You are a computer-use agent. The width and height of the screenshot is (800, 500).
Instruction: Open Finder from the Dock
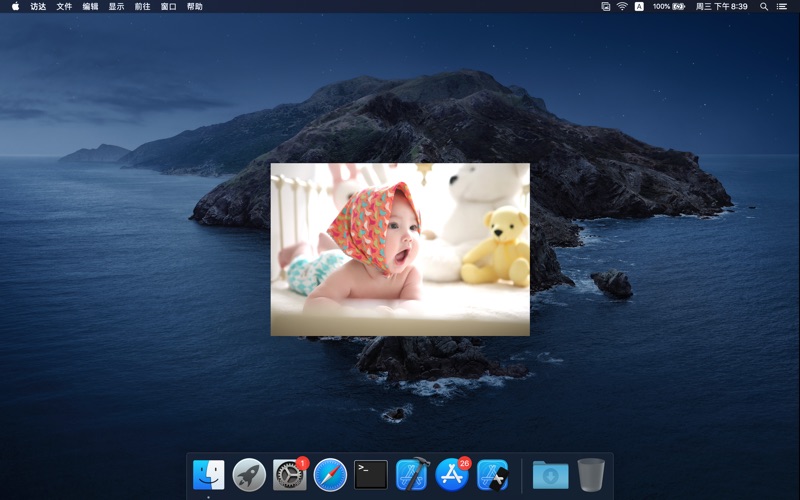coord(208,474)
